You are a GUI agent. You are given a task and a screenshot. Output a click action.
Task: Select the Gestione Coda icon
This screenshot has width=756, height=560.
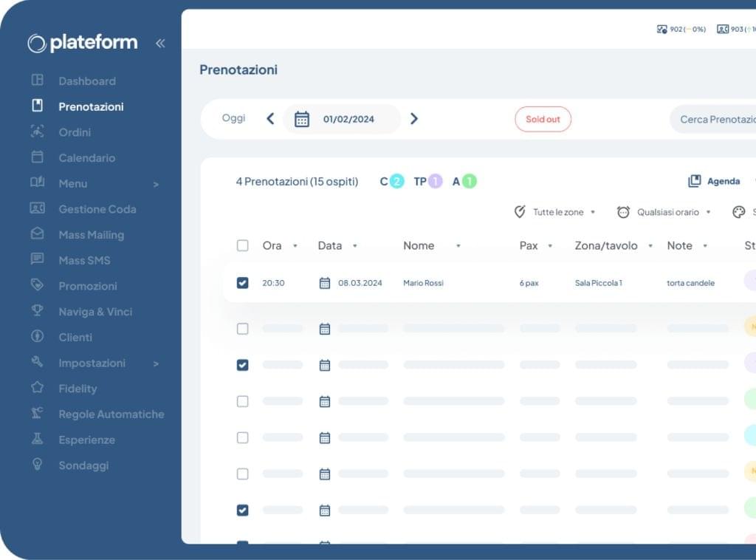[x=37, y=209]
